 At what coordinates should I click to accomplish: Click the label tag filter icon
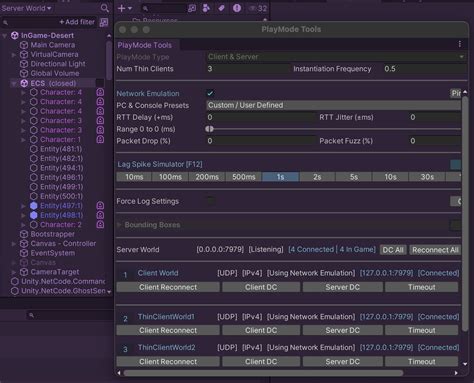click(221, 8)
